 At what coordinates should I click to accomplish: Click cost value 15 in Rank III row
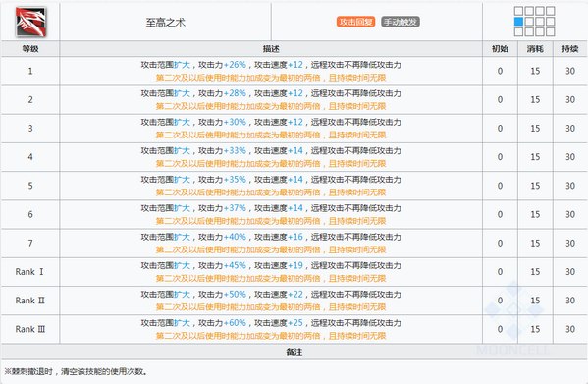pyautogui.click(x=535, y=329)
